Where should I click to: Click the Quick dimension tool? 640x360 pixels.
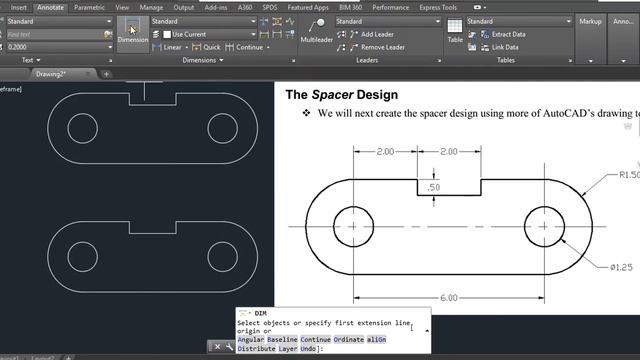point(206,47)
